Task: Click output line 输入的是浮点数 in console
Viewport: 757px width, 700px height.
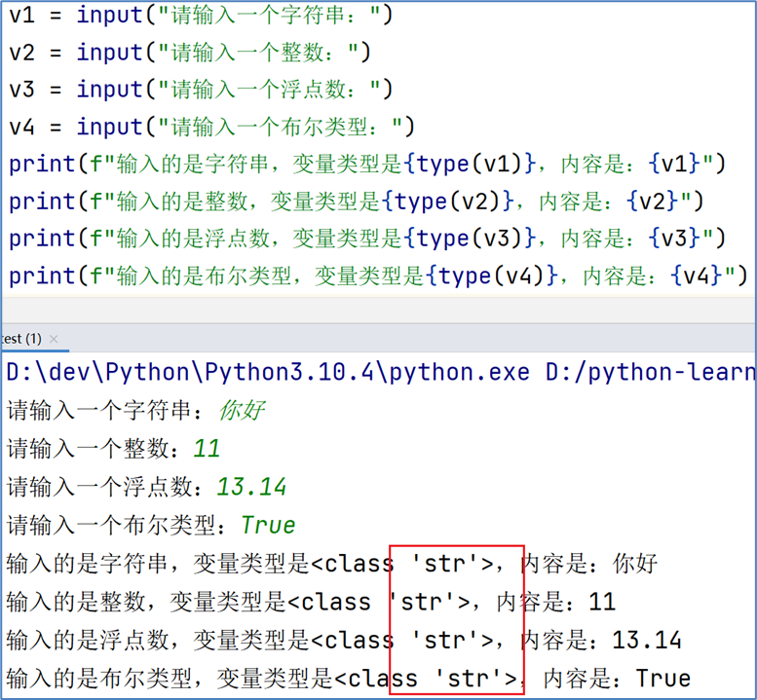Action: point(344,641)
